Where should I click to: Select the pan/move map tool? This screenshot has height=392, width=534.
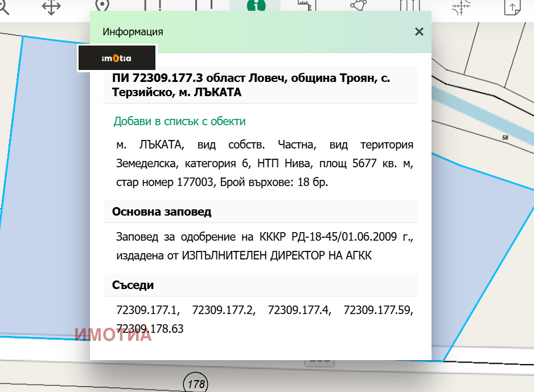coord(50,7)
